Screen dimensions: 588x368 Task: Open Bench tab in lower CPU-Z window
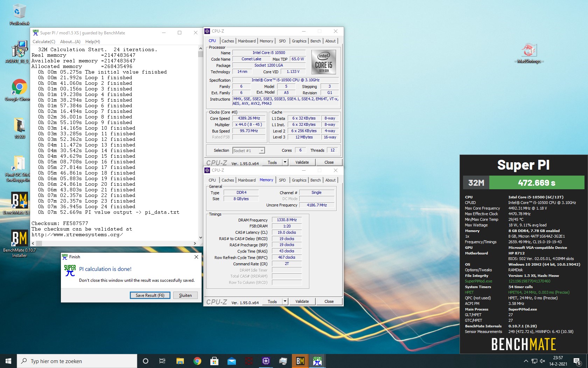click(316, 180)
